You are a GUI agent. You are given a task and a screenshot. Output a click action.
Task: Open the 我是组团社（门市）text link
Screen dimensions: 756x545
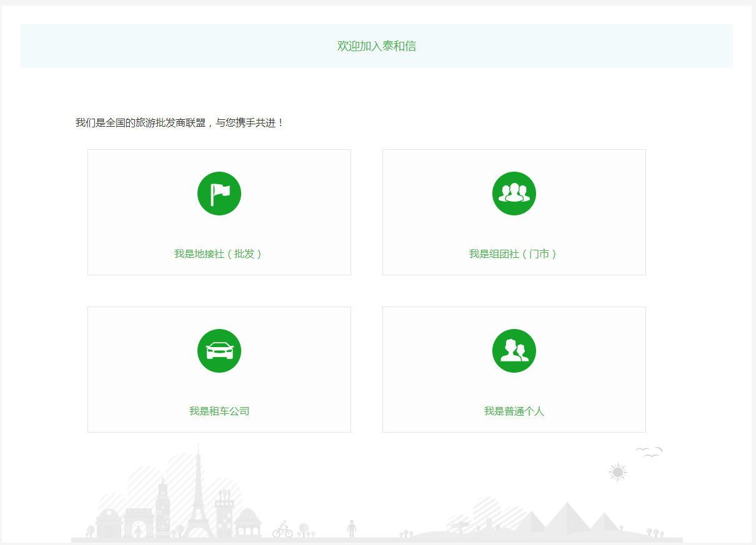(514, 254)
